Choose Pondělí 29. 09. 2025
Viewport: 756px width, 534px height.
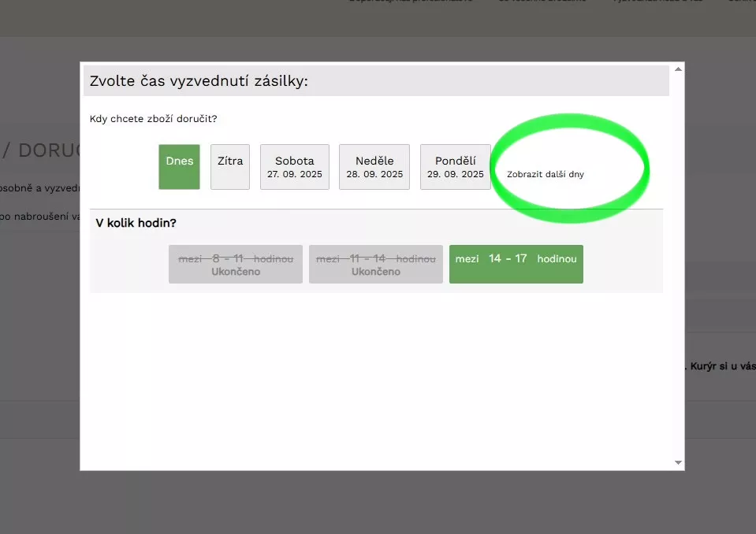click(456, 167)
